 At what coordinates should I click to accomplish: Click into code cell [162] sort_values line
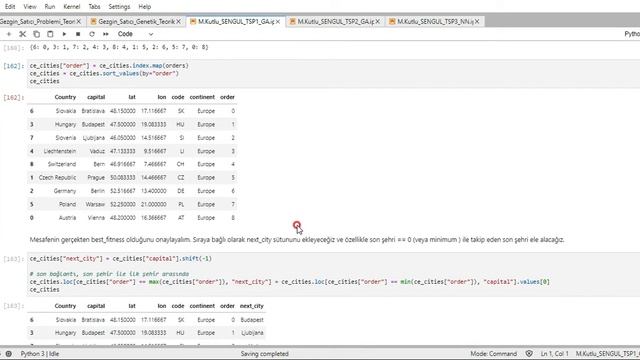pos(104,73)
